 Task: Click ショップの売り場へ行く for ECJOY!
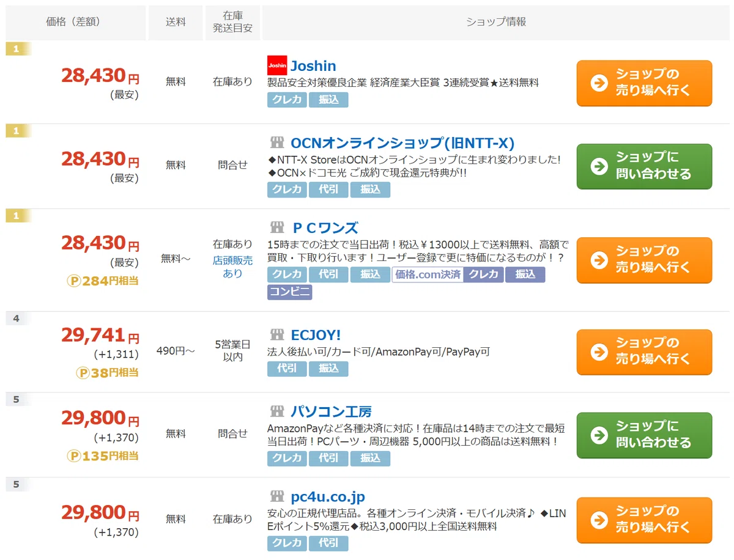(644, 352)
